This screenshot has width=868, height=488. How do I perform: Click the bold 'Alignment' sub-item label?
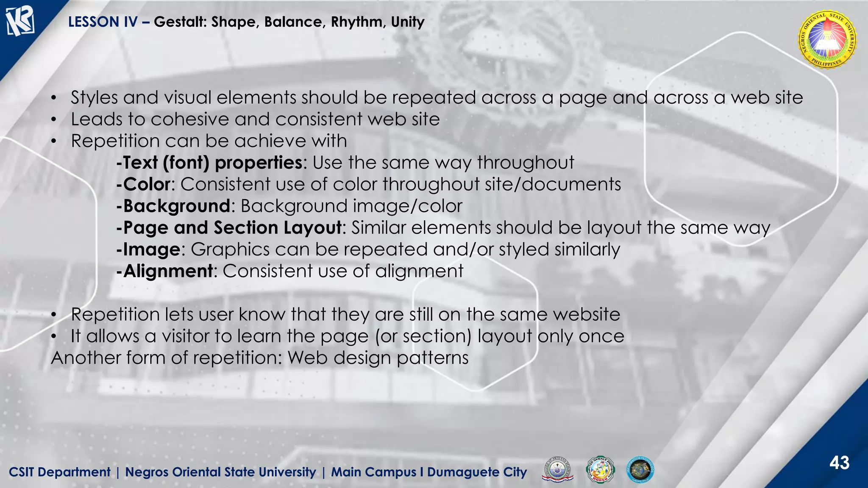click(168, 271)
